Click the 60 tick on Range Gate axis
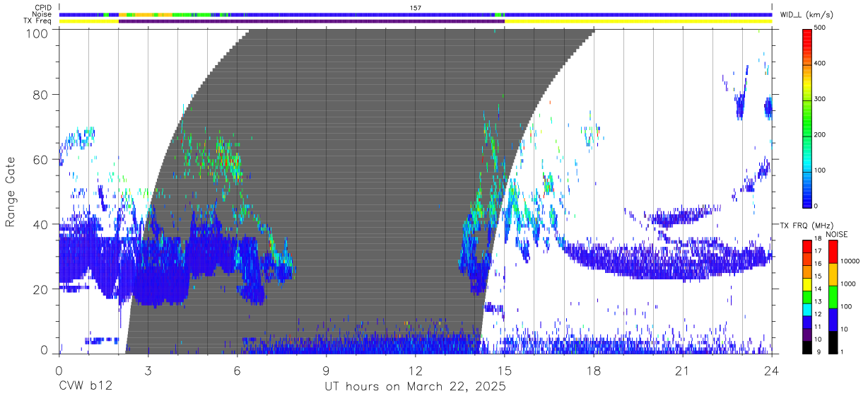This screenshot has height=401, width=868. 41,159
